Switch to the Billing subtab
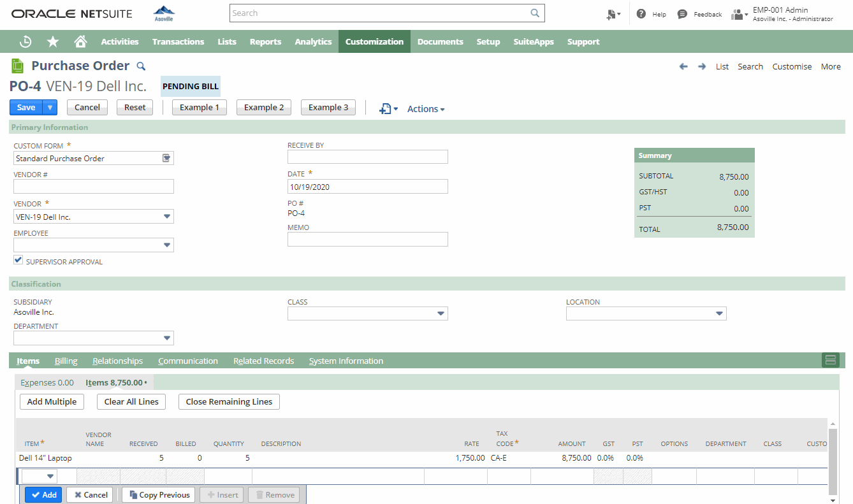The height and width of the screenshot is (504, 853). [66, 361]
